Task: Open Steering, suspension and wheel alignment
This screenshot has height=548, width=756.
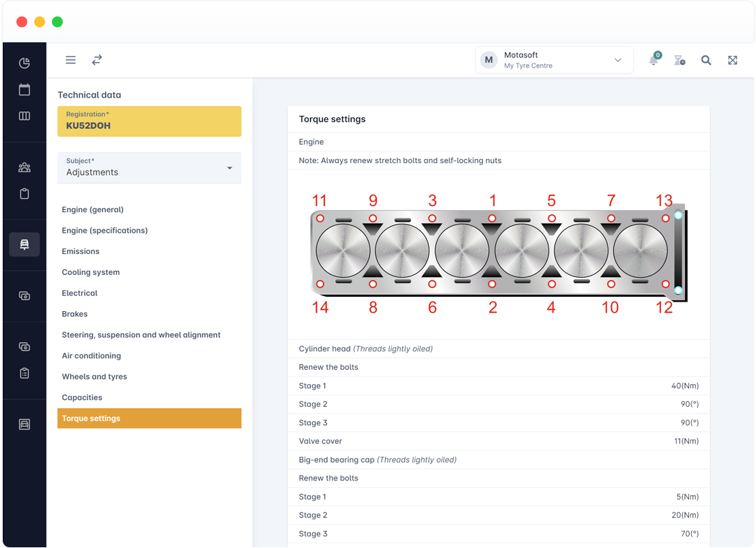Action: click(141, 334)
